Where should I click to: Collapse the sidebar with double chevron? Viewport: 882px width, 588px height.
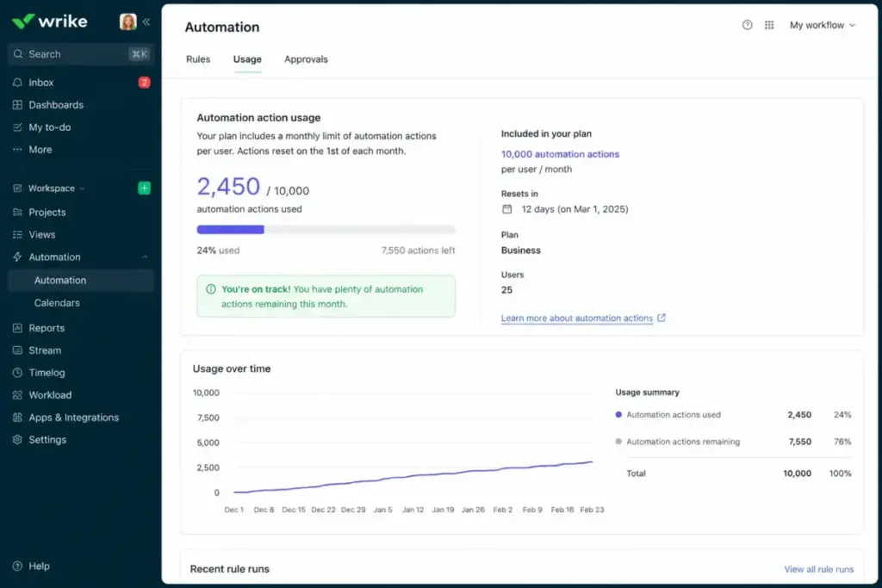pyautogui.click(x=146, y=22)
